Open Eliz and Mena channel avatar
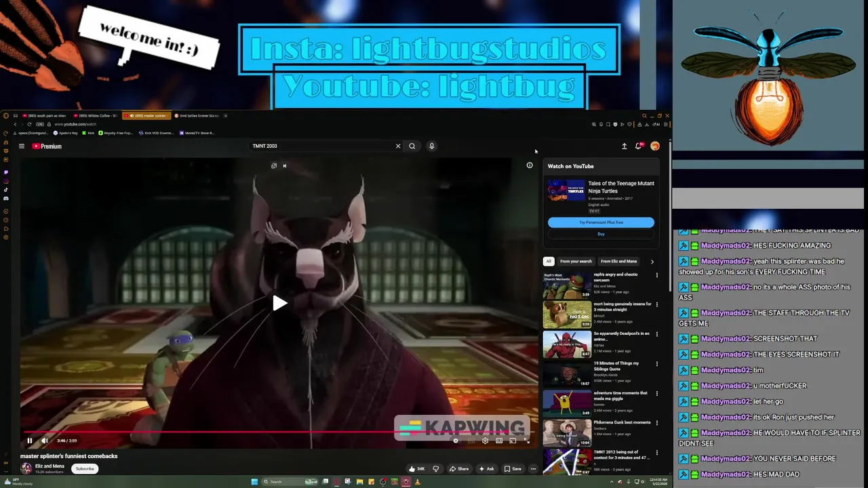The image size is (868, 488). pyautogui.click(x=26, y=468)
